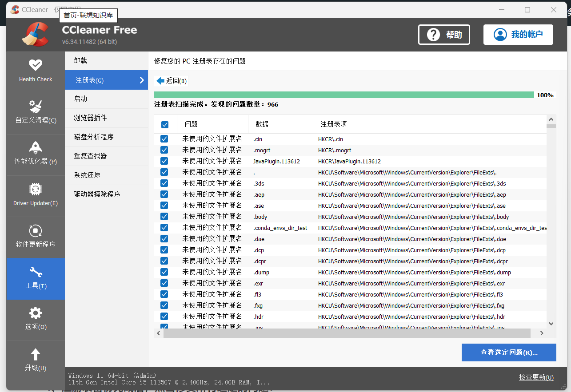This screenshot has height=392, width=571.
Task: Uncheck the .mogrt row checkbox
Action: (x=164, y=150)
